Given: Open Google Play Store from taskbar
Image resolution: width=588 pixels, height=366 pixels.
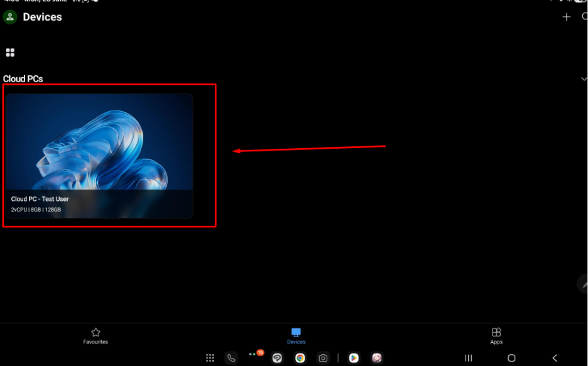Looking at the screenshot, I should (x=354, y=358).
